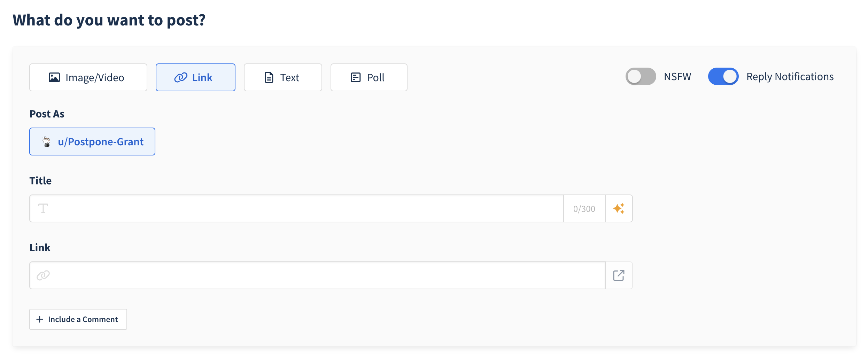Switch to the Image/Video post type
Viewport: 868px width, 359px height.
[88, 77]
